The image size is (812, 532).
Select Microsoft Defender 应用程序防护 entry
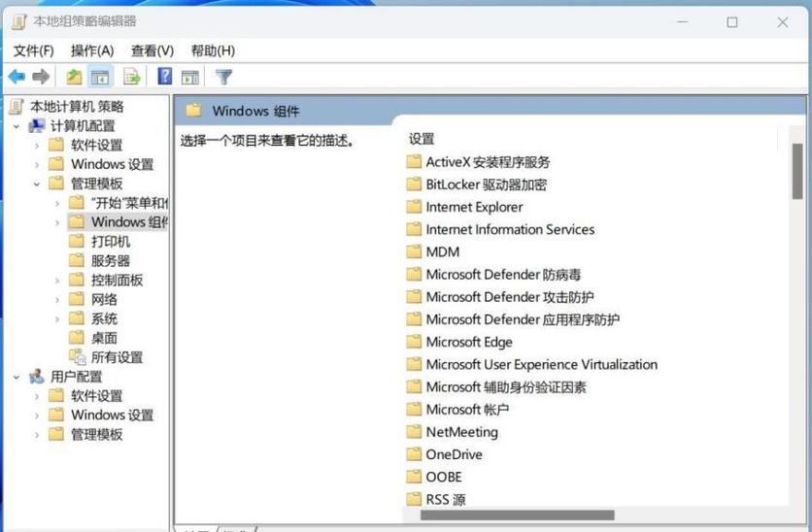pos(523,319)
